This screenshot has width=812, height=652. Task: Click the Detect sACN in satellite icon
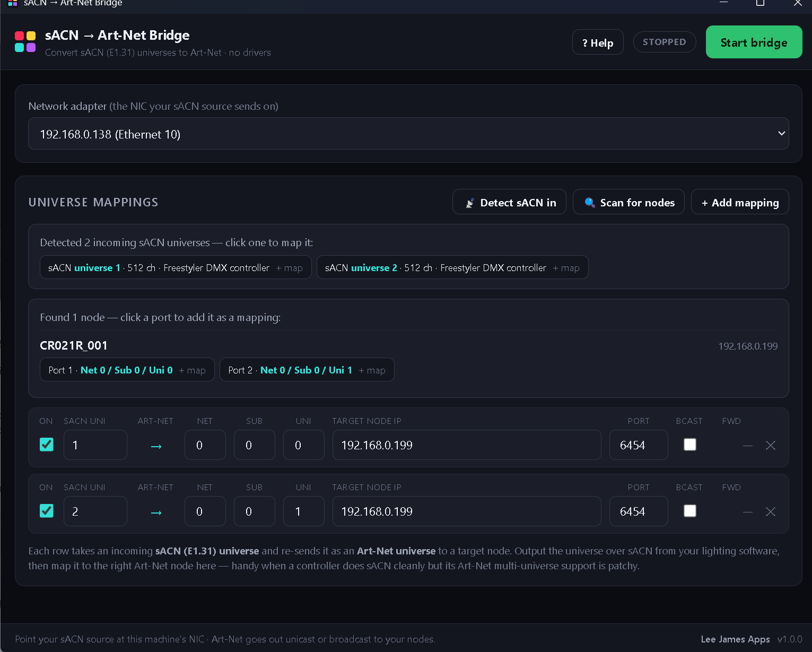tap(470, 203)
